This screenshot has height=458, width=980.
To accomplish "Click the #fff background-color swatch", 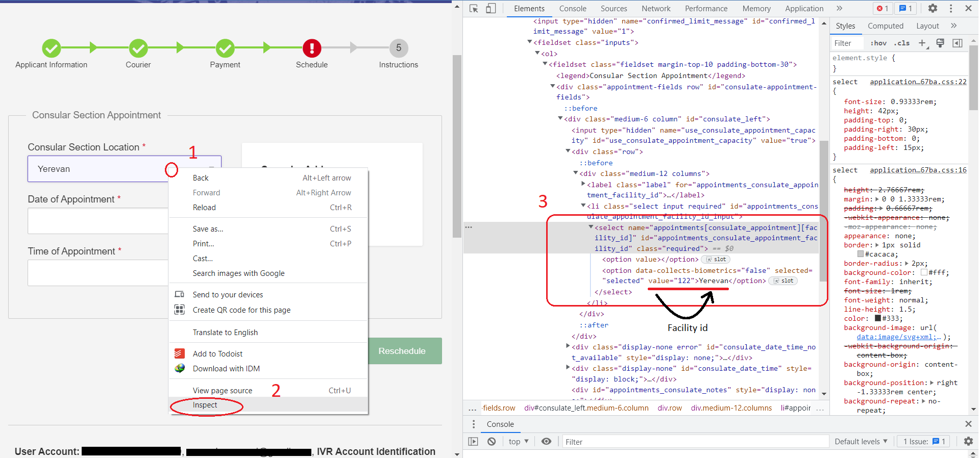I will [924, 272].
